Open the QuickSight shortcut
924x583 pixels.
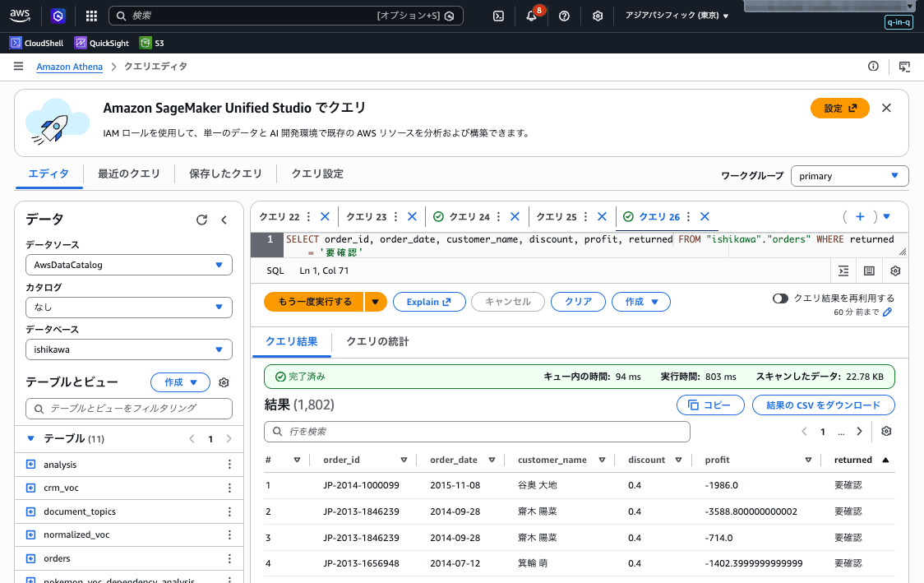(x=102, y=43)
